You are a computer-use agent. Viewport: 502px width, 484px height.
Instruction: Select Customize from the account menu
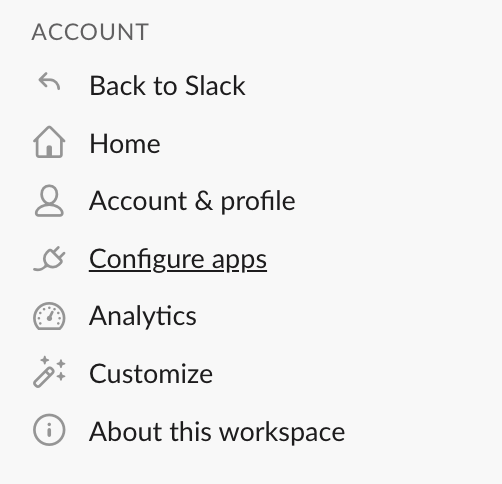(151, 374)
